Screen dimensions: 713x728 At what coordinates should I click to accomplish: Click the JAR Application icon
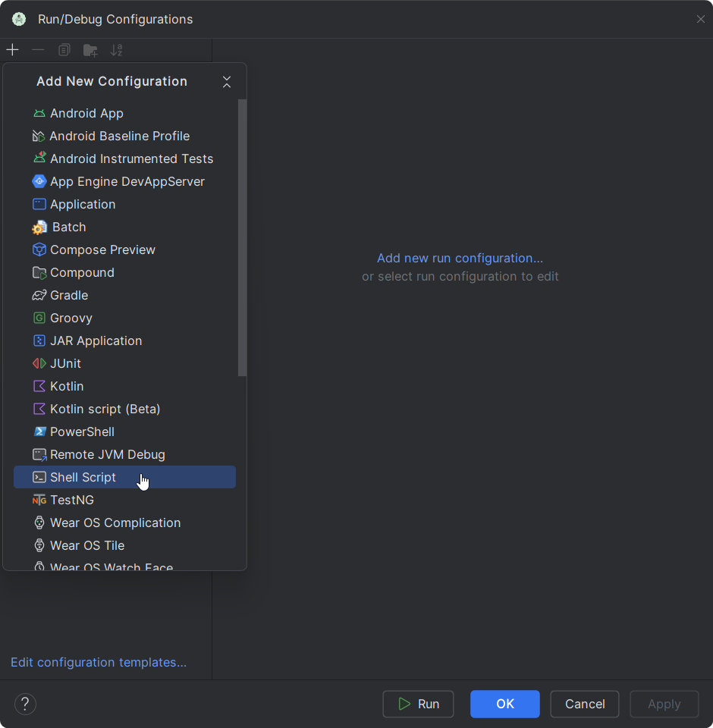[39, 340]
